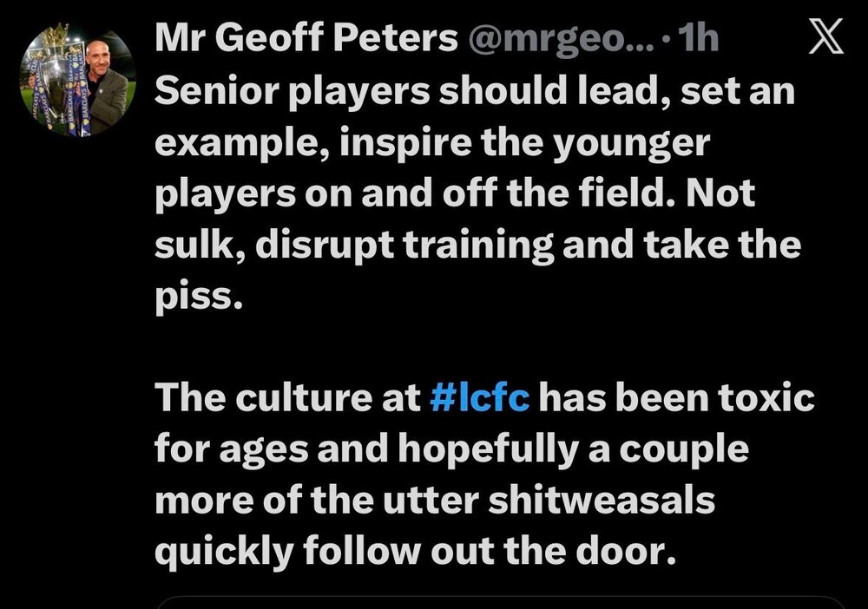Screen dimensions: 868x609
Task: Click the line 'players on and off the field'
Action: tap(455, 193)
